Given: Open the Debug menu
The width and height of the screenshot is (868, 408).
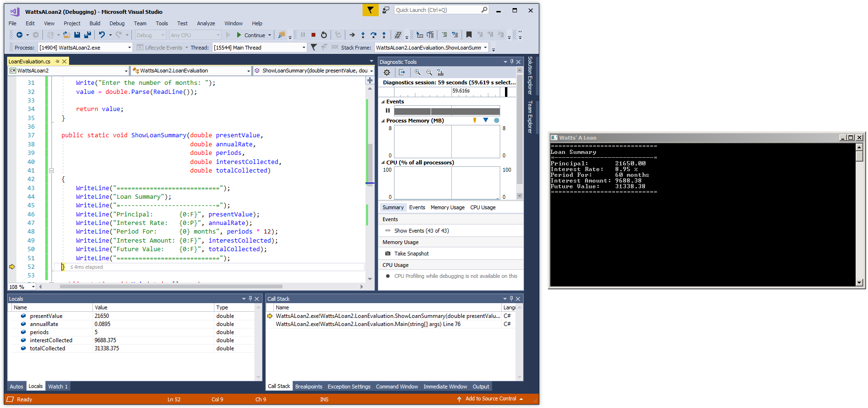Looking at the screenshot, I should point(117,23).
